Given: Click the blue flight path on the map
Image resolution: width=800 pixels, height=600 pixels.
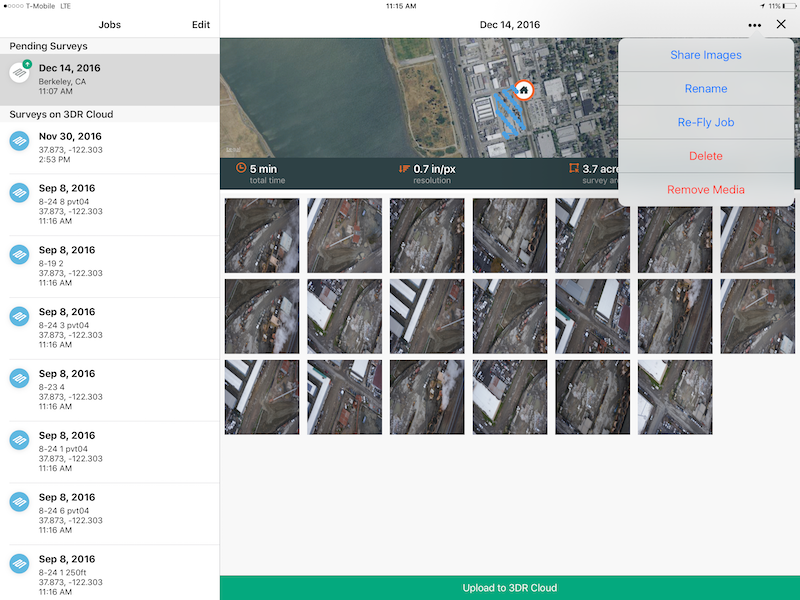Looking at the screenshot, I should point(509,113).
